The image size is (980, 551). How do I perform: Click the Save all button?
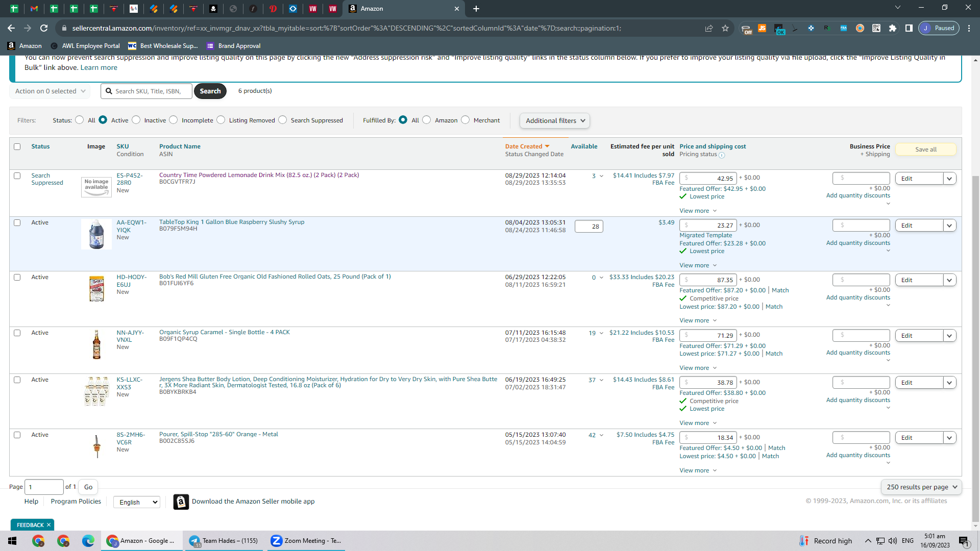pyautogui.click(x=925, y=149)
